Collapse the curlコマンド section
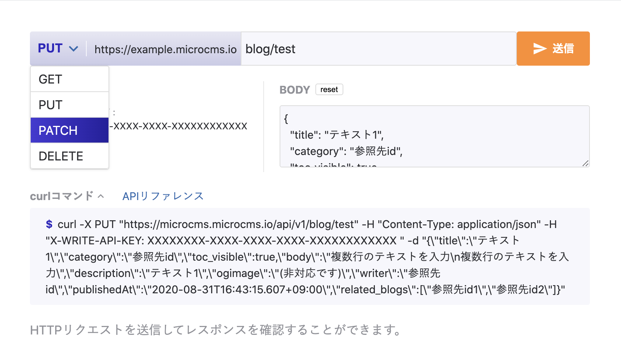621x364 pixels. coord(62,196)
